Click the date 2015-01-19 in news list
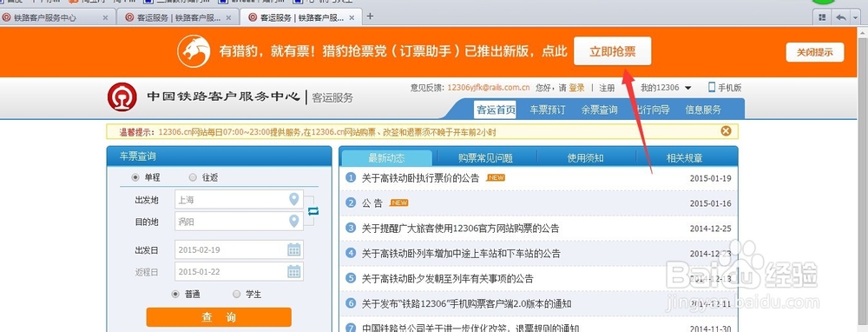 click(710, 178)
